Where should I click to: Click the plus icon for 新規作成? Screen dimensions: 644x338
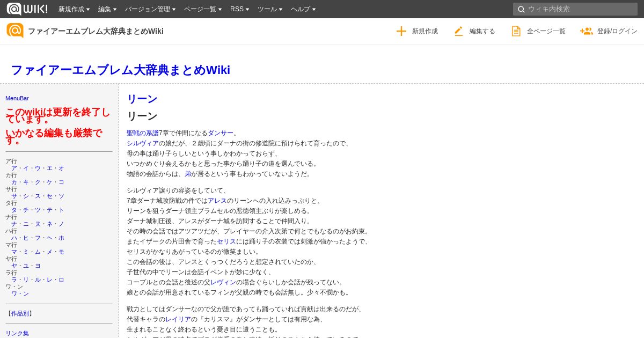click(x=401, y=31)
